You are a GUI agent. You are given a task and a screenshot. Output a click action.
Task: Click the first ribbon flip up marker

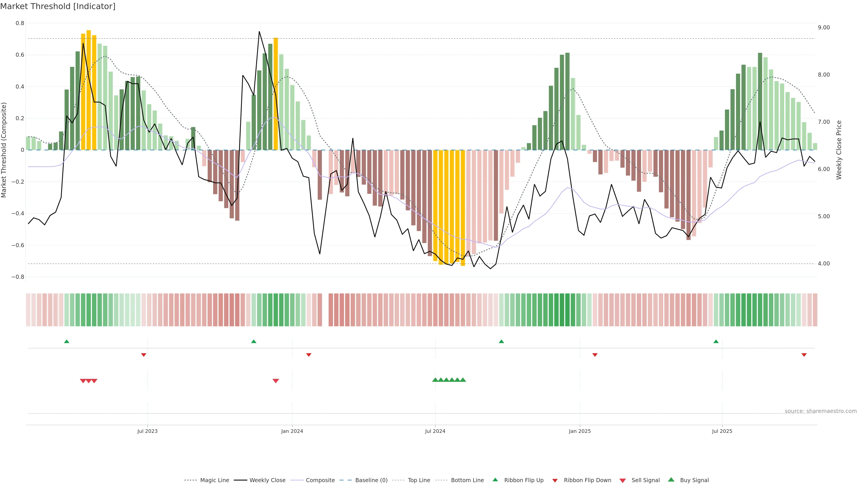click(67, 342)
